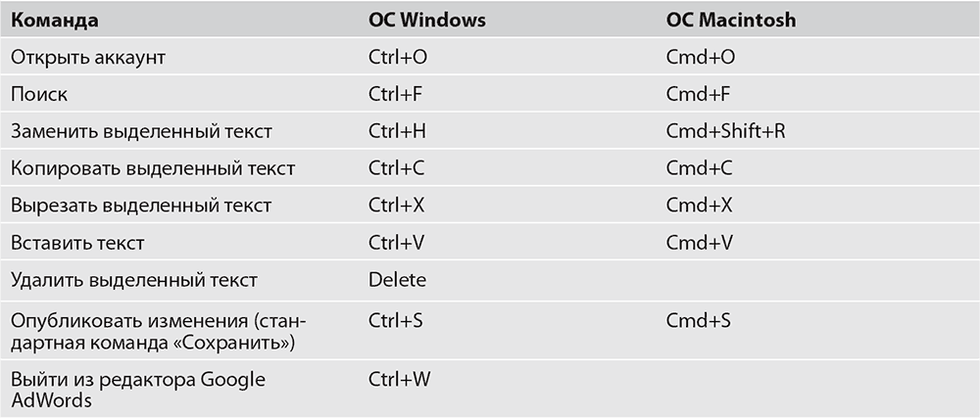Click the Ctrl+H shortcut cell
This screenshot has height=418, width=980.
tap(397, 132)
